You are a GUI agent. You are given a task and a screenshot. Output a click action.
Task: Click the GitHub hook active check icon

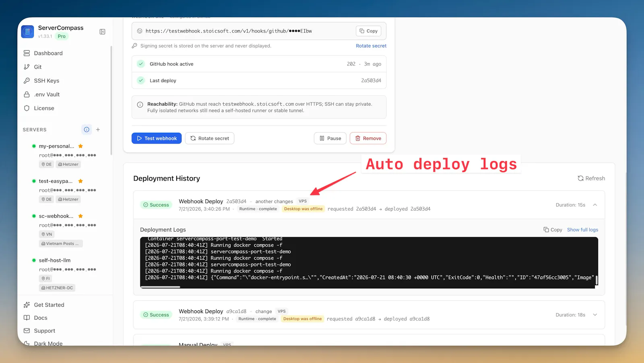[x=141, y=64]
